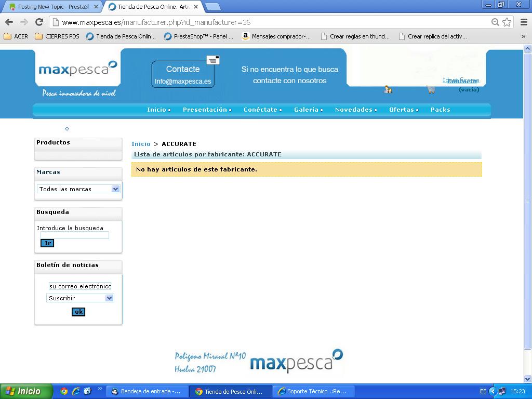The height and width of the screenshot is (399, 532).
Task: Click the network tray icon
Action: (x=502, y=391)
